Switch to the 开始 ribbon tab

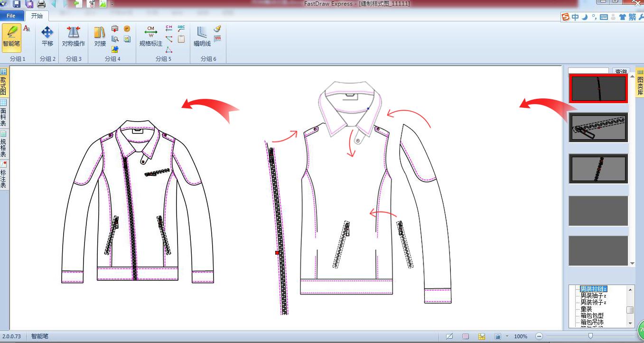(x=37, y=16)
